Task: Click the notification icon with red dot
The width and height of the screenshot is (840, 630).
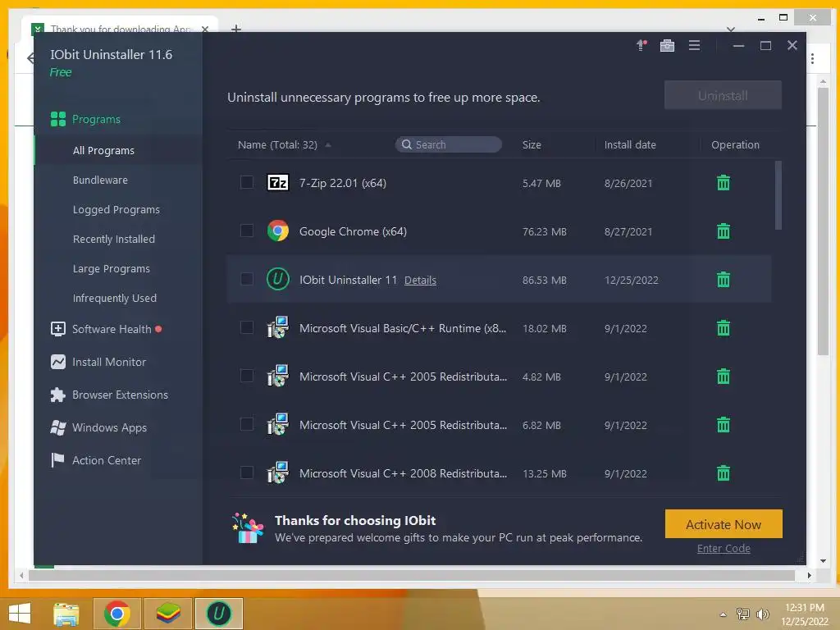Action: click(x=641, y=46)
